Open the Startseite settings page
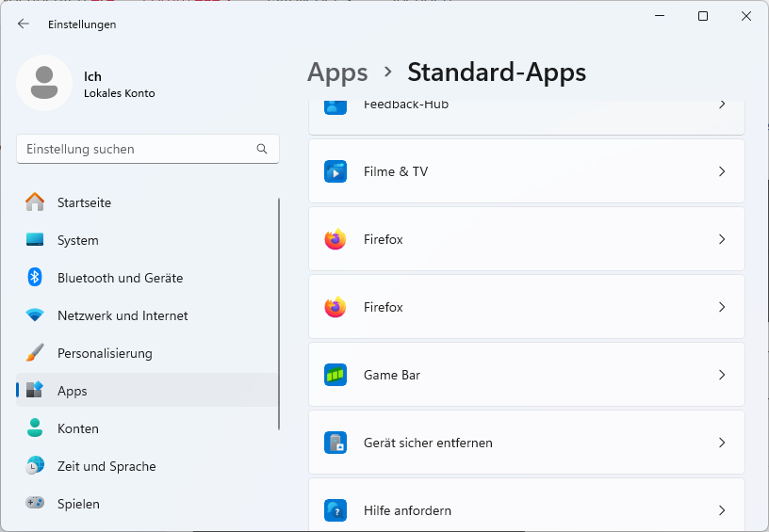The width and height of the screenshot is (769, 532). [84, 202]
